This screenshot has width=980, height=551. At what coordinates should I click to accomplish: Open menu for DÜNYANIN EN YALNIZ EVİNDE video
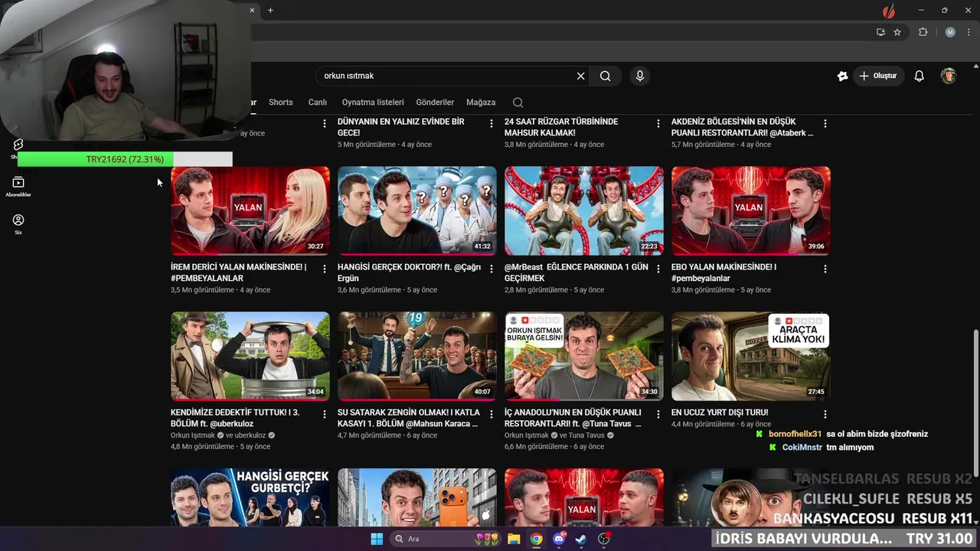[492, 123]
